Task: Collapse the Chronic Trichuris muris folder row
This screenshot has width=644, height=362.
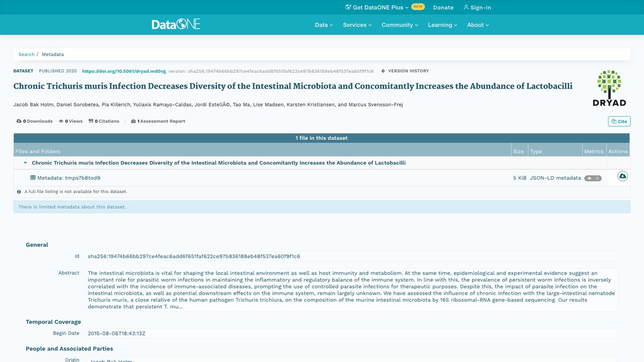Action: (x=25, y=163)
